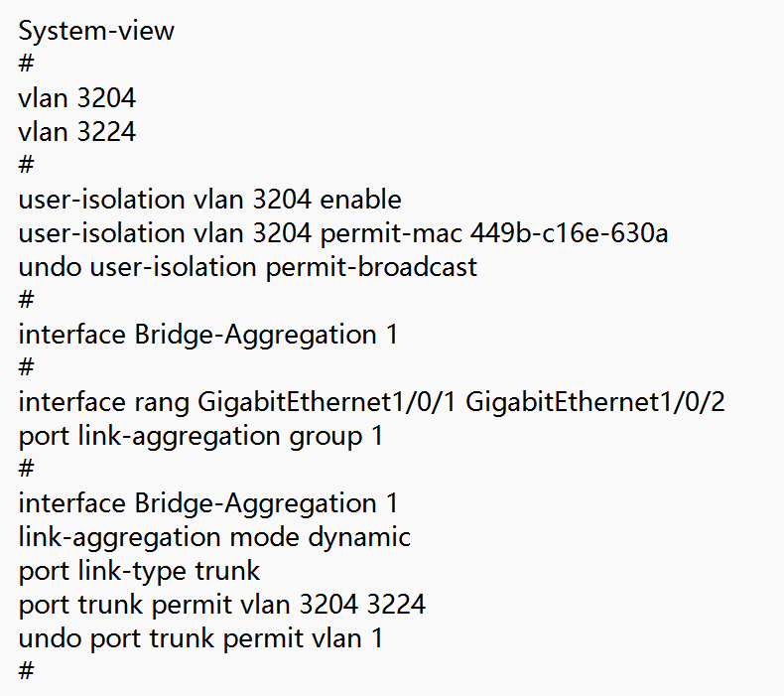This screenshot has height=696, width=784.
Task: Click GigabitEthernet1/0/1 in the interface line
Action: 327,402
